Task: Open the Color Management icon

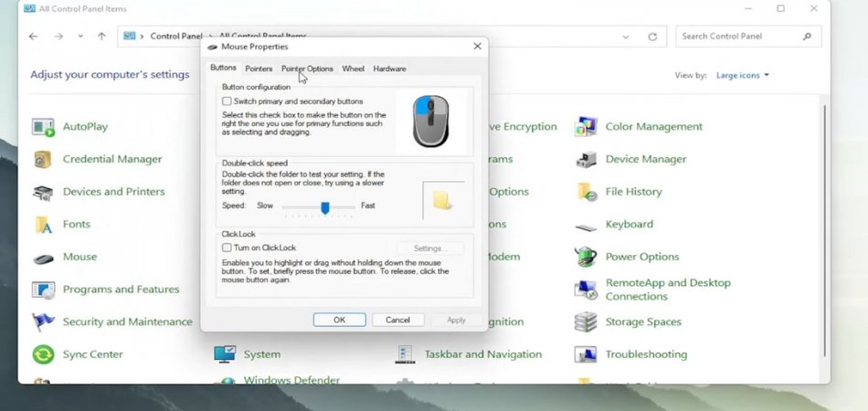Action: [x=586, y=127]
